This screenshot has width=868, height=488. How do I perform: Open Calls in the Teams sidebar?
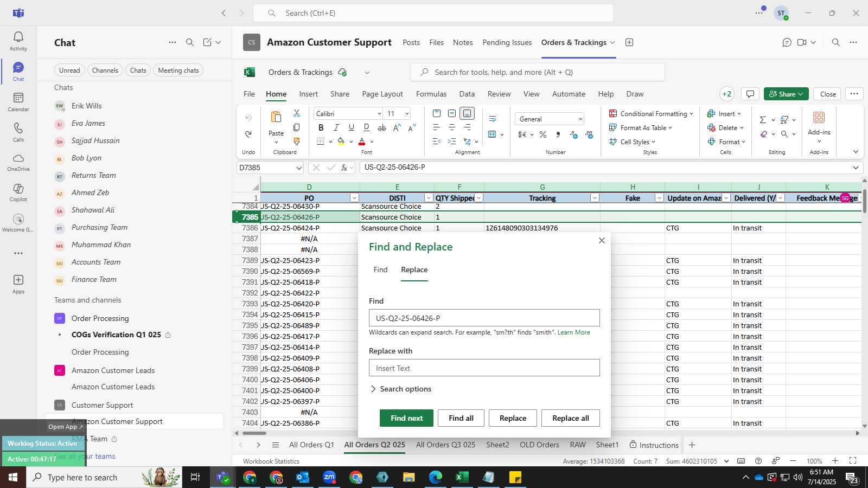[18, 132]
